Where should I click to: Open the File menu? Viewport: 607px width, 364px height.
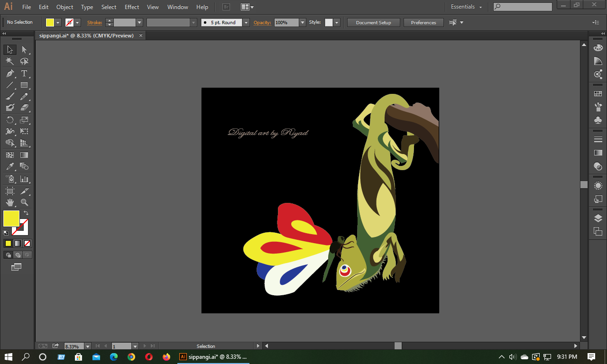point(27,7)
